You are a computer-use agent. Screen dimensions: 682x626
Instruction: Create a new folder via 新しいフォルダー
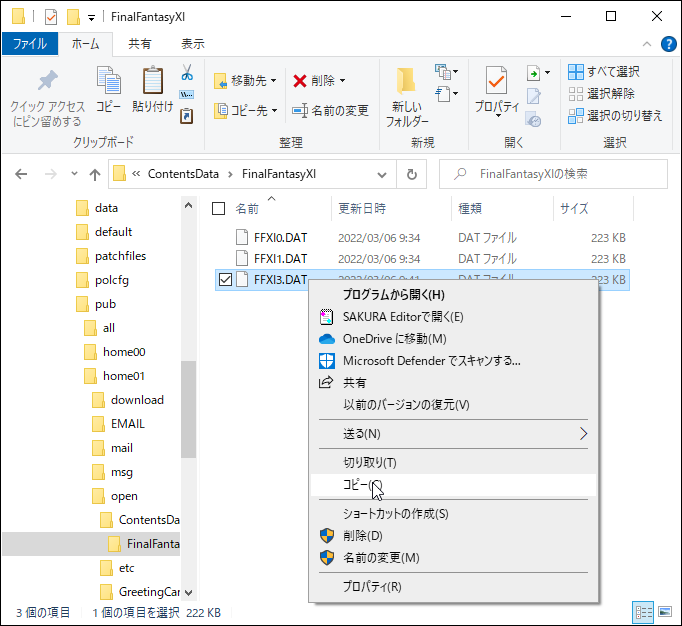pos(407,97)
